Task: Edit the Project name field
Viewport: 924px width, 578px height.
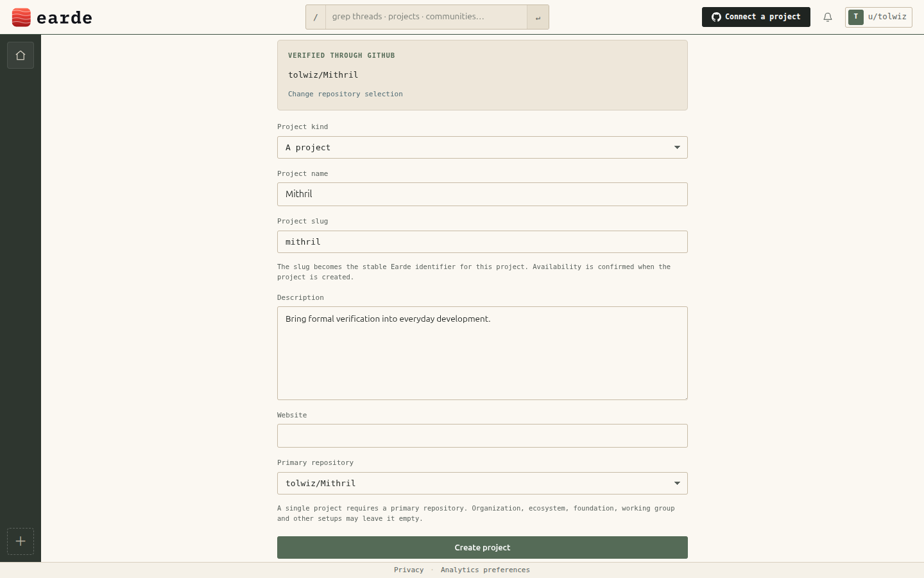Action: click(x=483, y=195)
